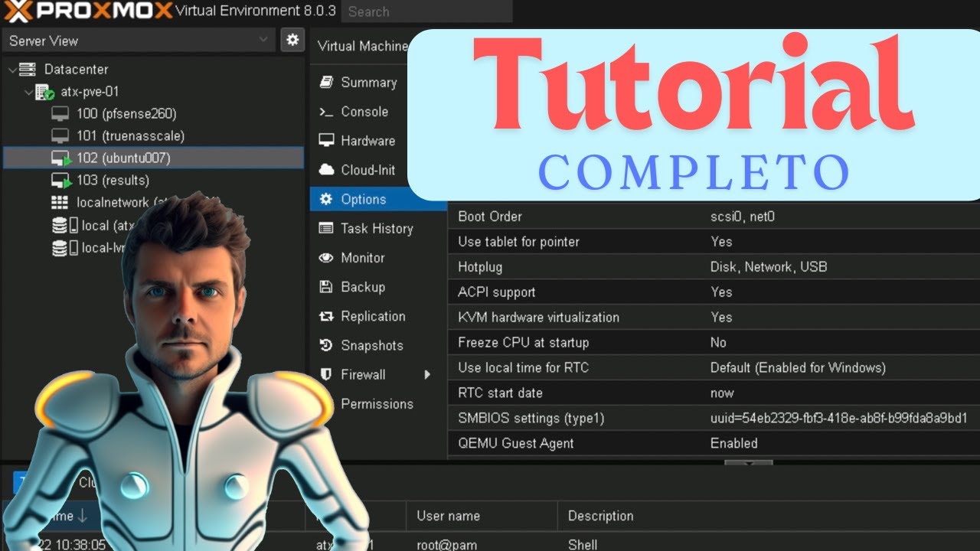The height and width of the screenshot is (551, 980).
Task: Select the RTC start date row
Action: coord(714,393)
